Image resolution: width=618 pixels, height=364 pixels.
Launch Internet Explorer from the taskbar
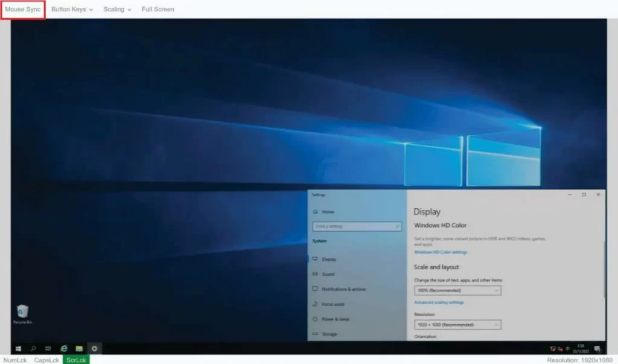tap(63, 348)
